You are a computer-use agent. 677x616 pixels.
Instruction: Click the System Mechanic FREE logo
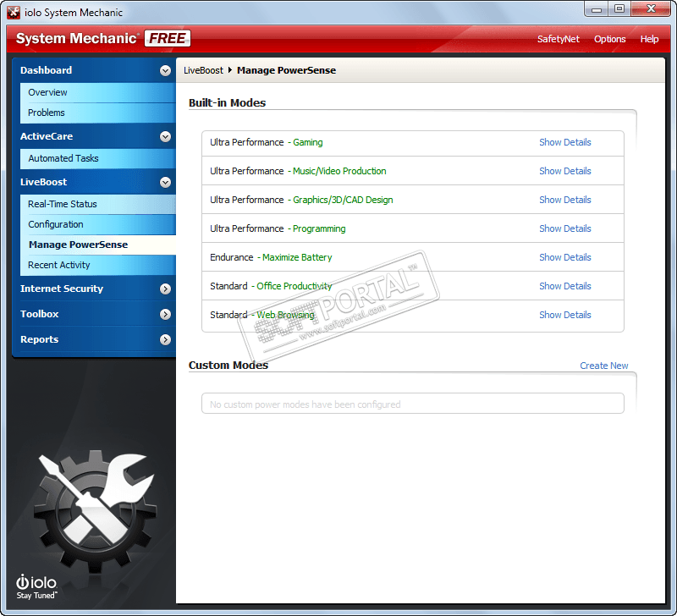[102, 38]
